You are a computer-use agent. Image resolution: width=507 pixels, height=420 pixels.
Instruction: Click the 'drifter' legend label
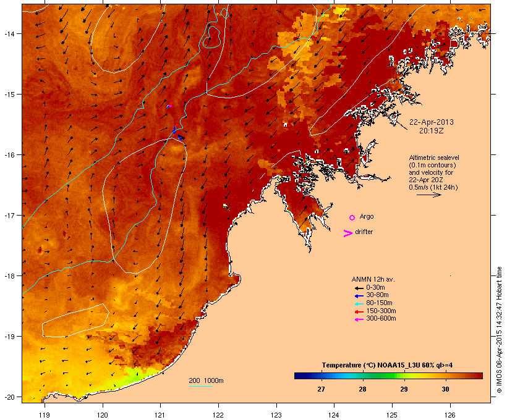364,232
